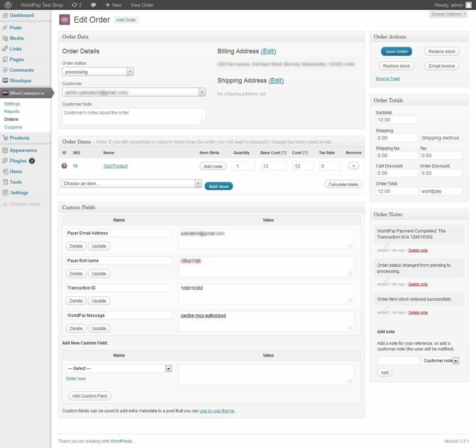Click the Add item button

click(218, 186)
